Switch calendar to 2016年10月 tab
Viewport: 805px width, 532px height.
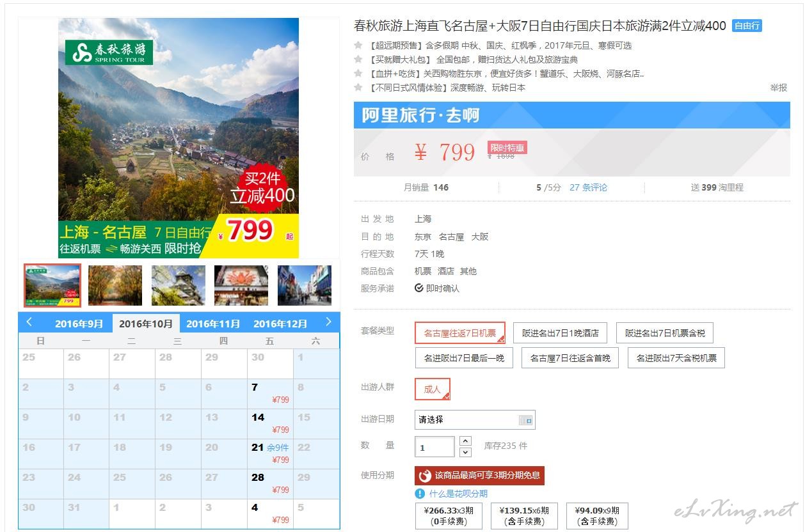point(146,324)
